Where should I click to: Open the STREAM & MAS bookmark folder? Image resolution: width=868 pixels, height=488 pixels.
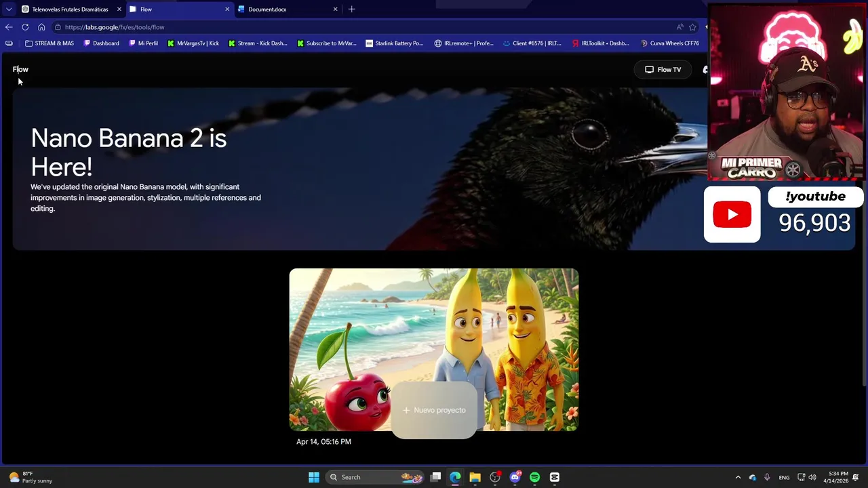point(50,43)
